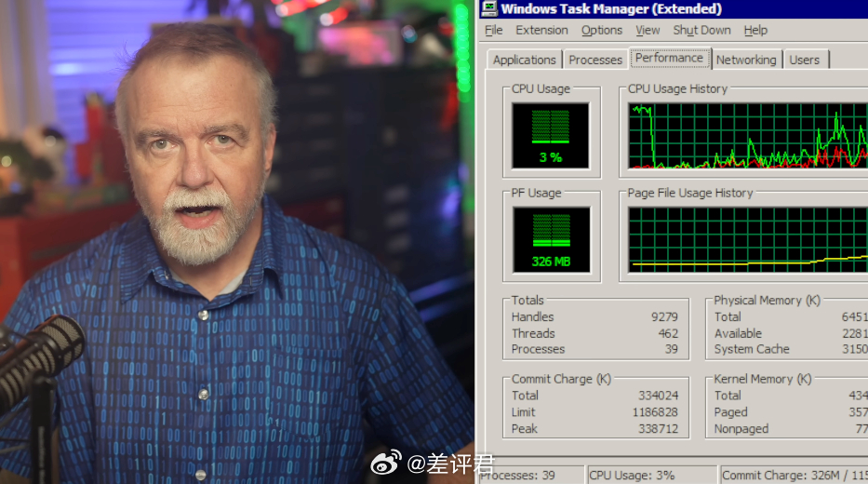Open the Extension menu

click(542, 30)
